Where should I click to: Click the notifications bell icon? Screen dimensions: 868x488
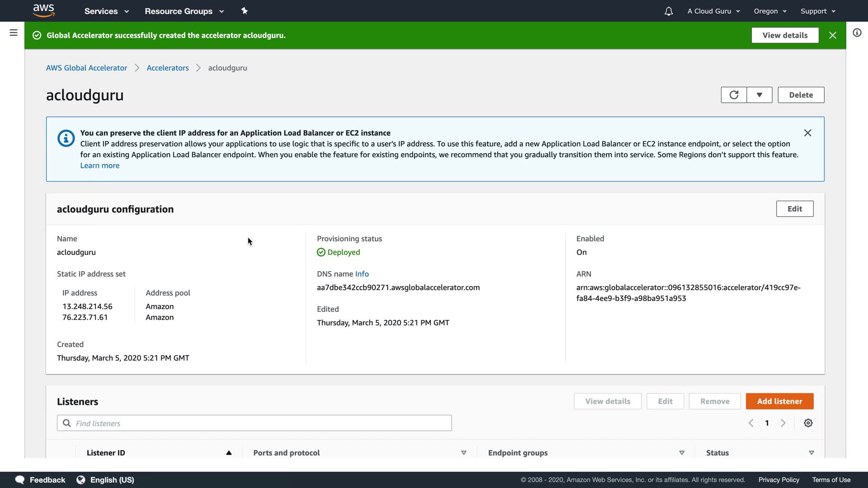click(x=669, y=11)
